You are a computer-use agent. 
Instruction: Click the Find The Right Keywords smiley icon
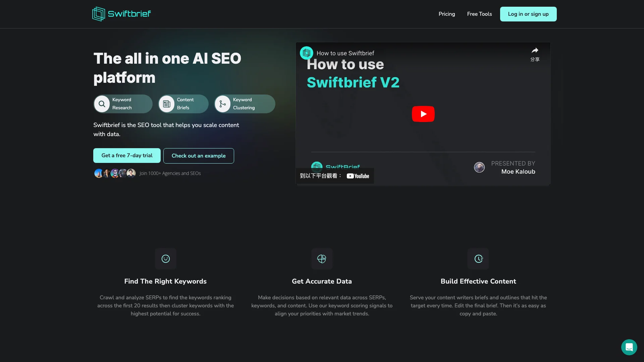click(165, 258)
